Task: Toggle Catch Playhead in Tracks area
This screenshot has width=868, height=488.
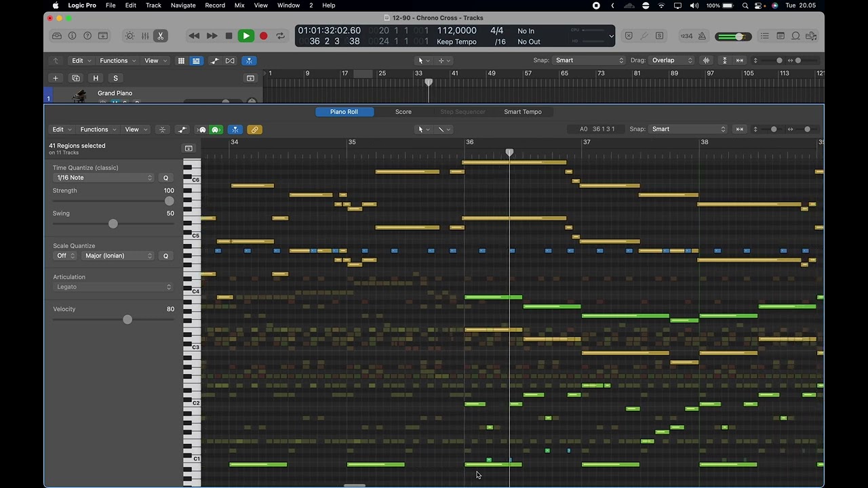Action: click(249, 60)
